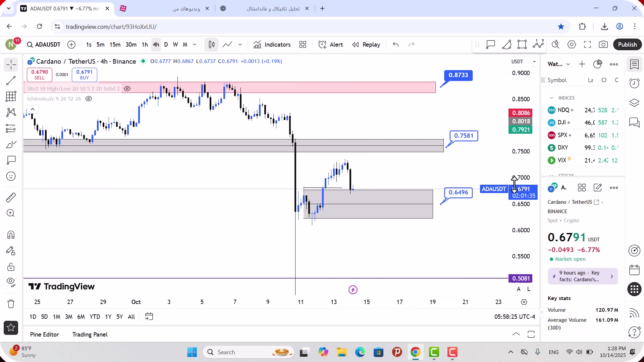644x362 pixels.
Task: Open the chart patterns tool
Action: [x=11, y=112]
